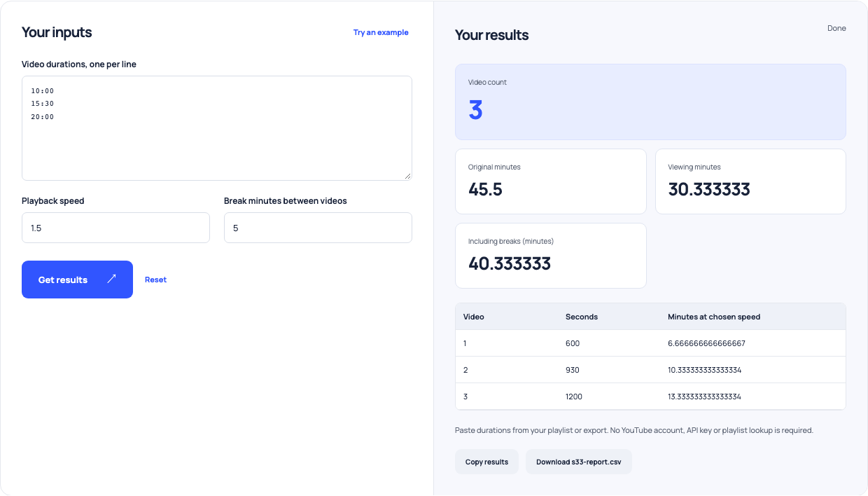This screenshot has width=868, height=496.
Task: Click the Playback speed input field
Action: pyautogui.click(x=115, y=228)
